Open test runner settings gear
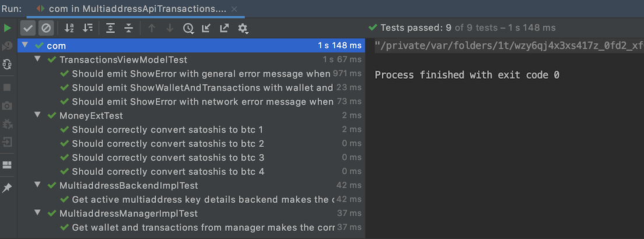Viewport: 644px width, 239px height. (x=243, y=28)
